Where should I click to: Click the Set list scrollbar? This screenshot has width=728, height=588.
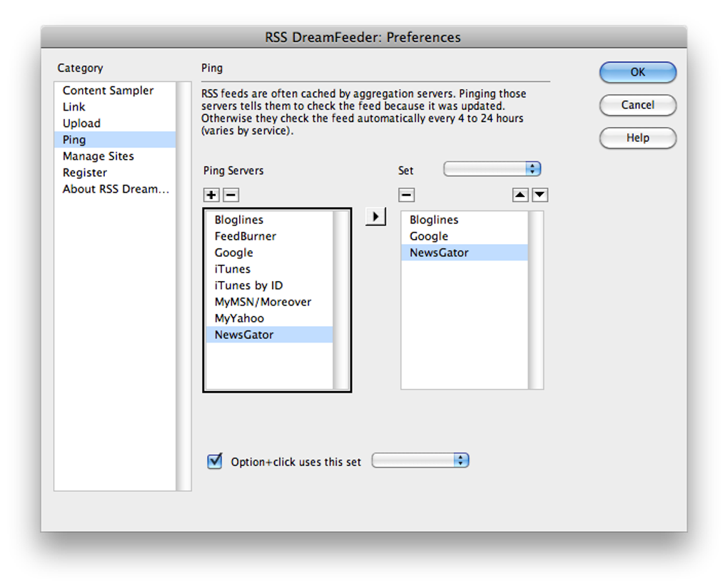536,300
